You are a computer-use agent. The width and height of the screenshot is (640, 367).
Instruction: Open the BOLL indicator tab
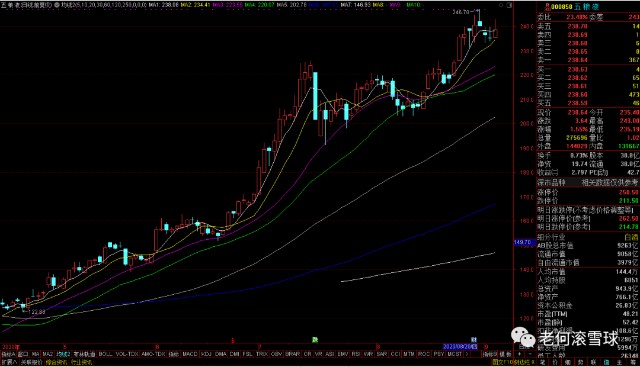105,354
